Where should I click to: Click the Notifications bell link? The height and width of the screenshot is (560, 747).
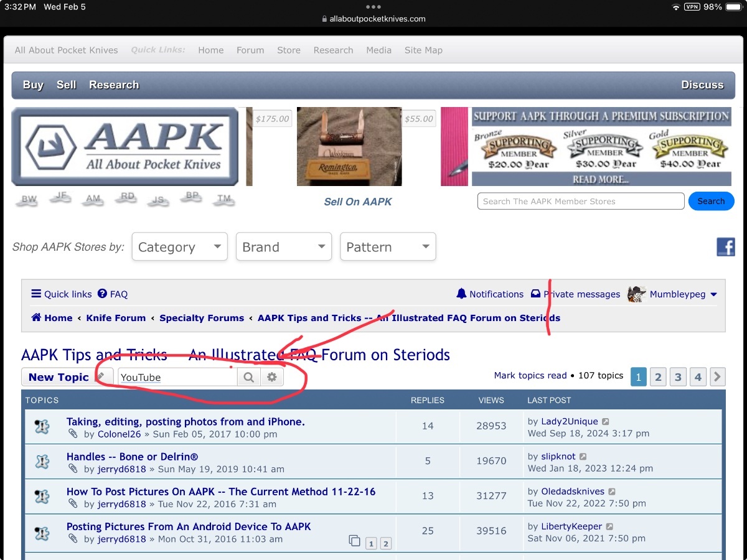[490, 294]
